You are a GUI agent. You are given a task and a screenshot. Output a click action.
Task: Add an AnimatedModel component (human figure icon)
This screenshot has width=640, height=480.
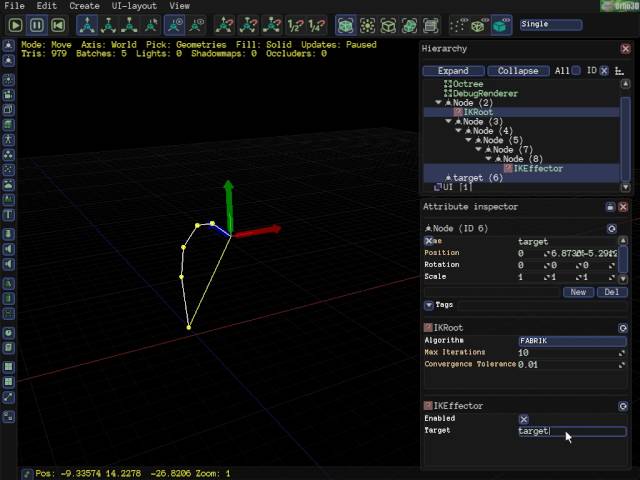9,140
